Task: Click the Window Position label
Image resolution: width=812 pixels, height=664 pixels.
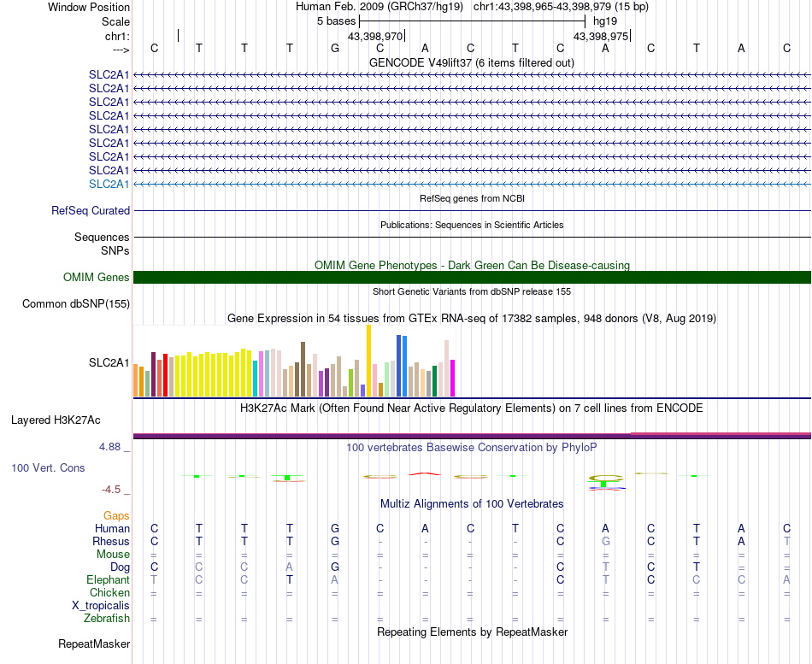Action: 89,7
